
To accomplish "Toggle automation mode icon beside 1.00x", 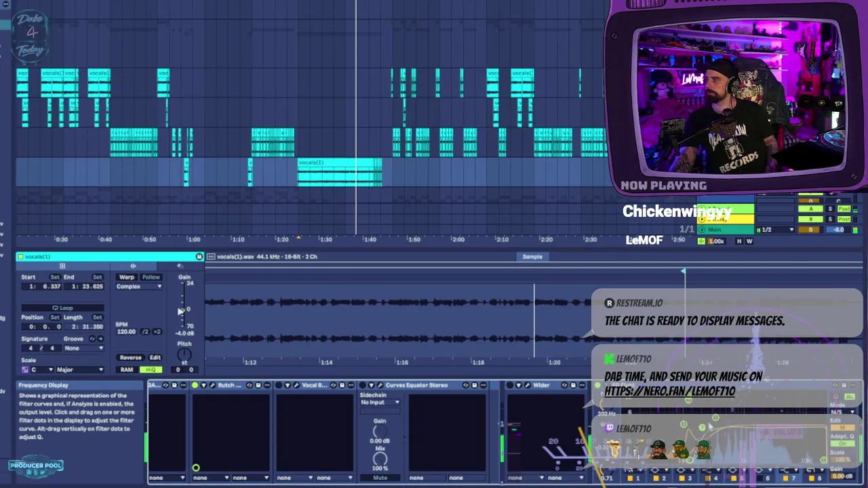I will click(701, 241).
